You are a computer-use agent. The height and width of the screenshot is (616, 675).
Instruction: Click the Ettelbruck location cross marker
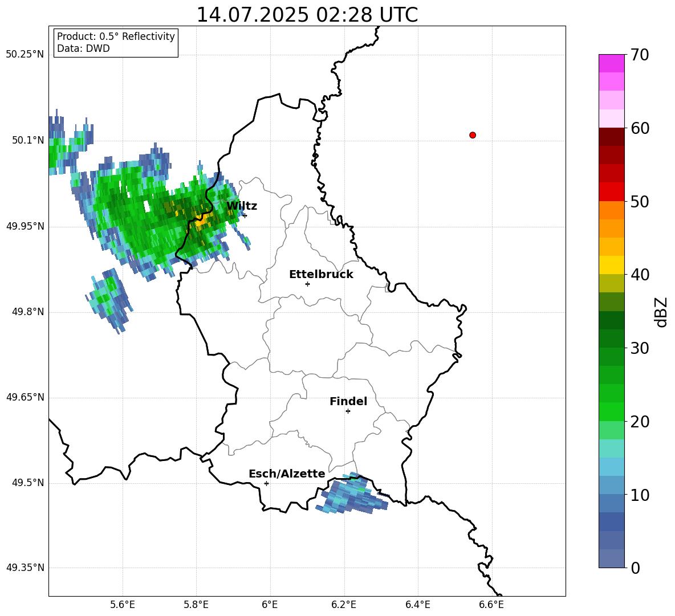tap(307, 284)
